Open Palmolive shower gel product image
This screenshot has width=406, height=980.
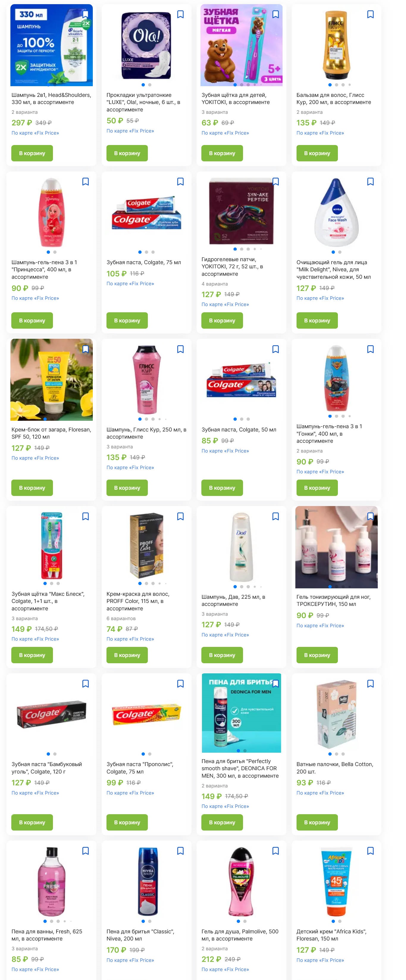pos(242,881)
